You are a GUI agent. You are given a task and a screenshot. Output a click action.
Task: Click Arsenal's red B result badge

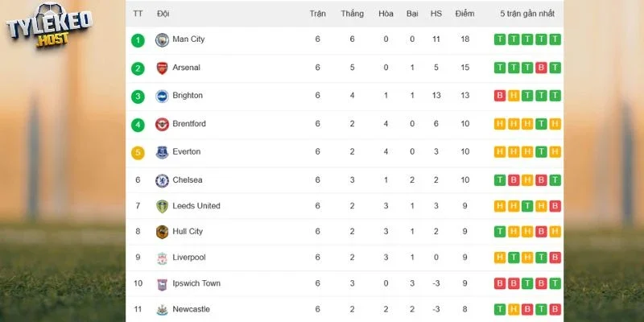[541, 68]
